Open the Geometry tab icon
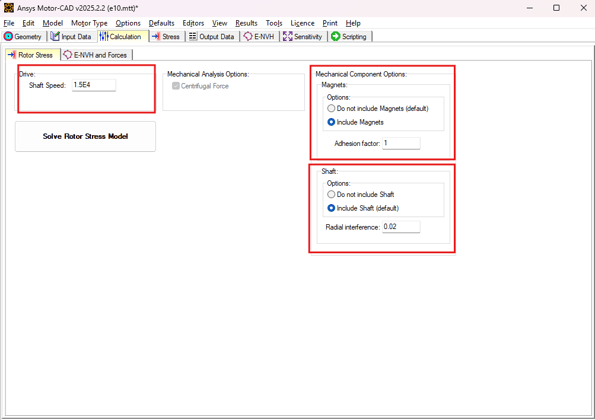Screen dimensions: 595x420 8,36
